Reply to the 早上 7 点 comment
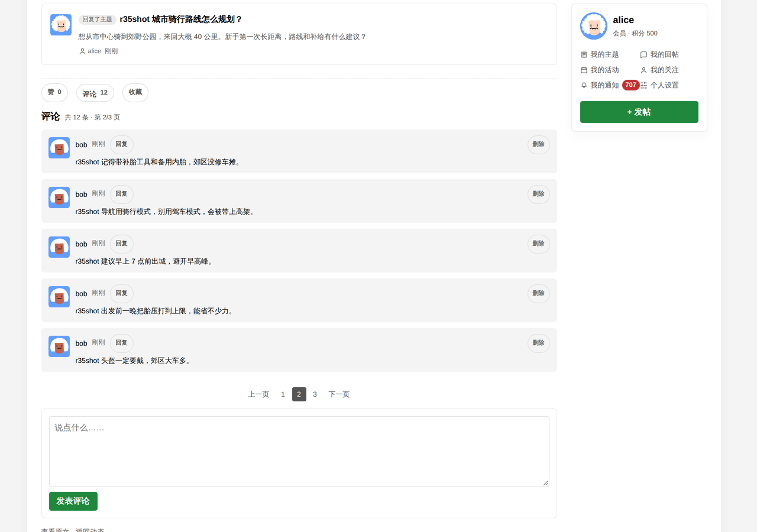 (x=122, y=244)
